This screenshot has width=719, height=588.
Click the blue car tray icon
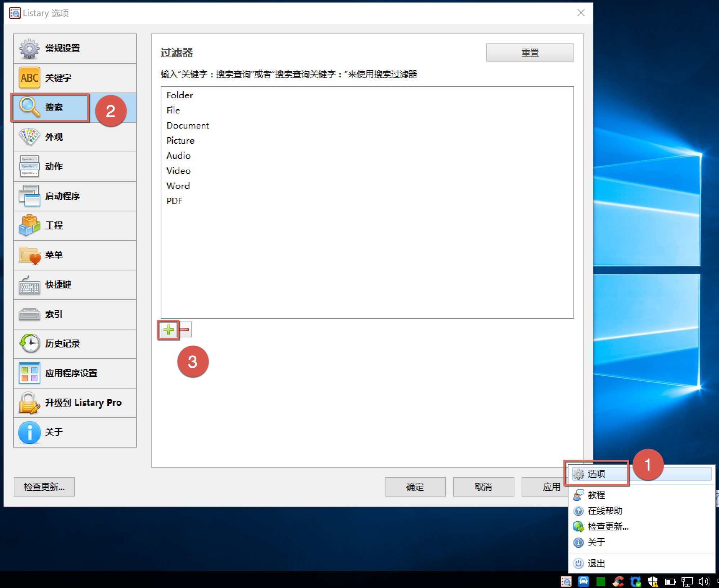(x=583, y=581)
